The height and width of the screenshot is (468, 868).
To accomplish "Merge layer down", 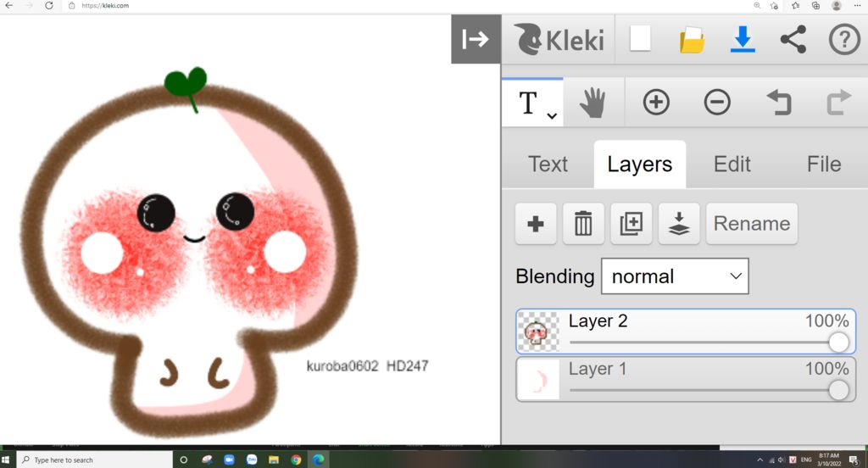I will coord(679,224).
